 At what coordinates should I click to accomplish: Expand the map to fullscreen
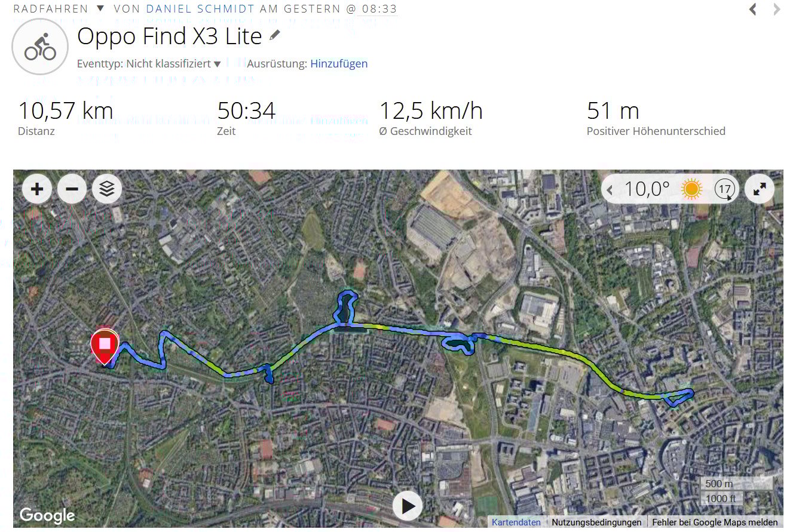760,189
